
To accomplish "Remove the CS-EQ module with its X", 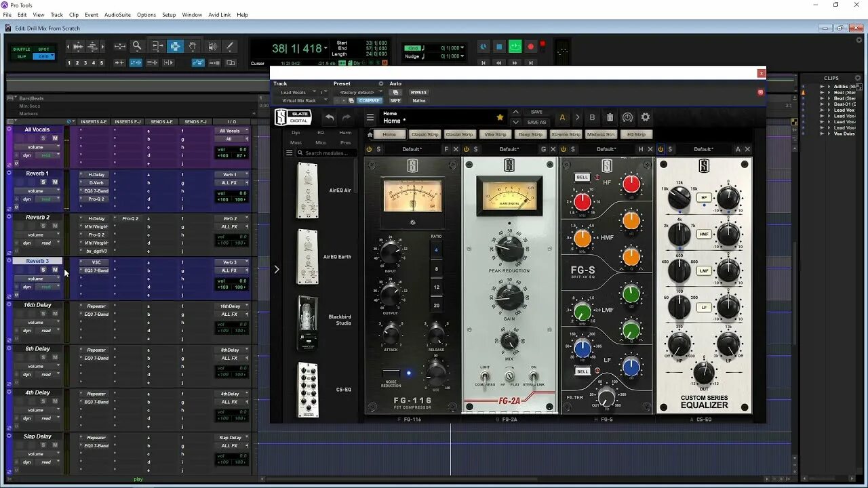I will point(747,149).
